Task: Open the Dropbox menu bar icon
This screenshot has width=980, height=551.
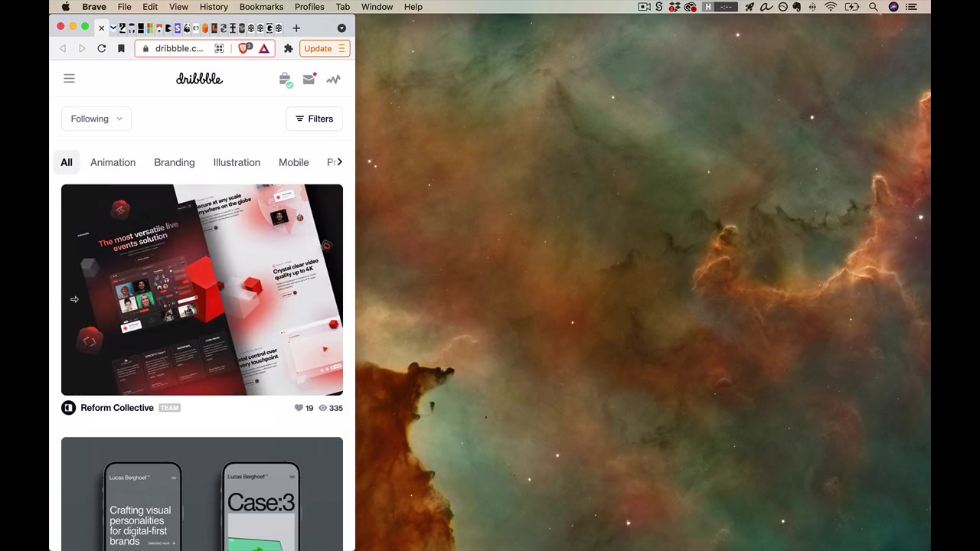Action: pos(674,7)
